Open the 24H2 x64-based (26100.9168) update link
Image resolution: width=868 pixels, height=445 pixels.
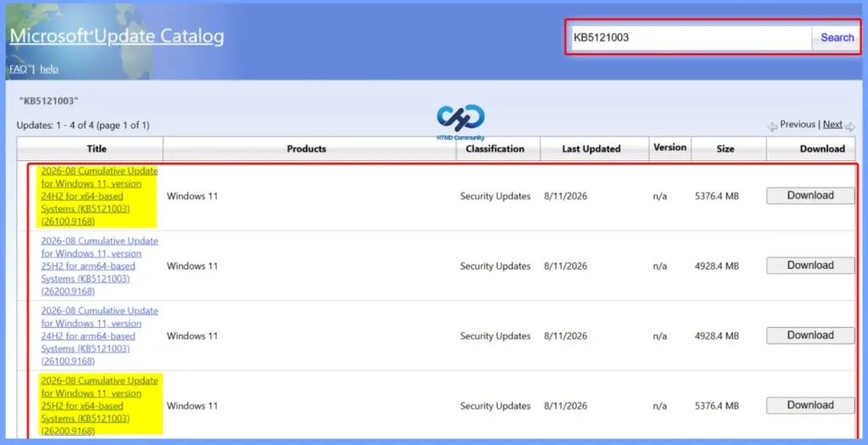(x=99, y=196)
